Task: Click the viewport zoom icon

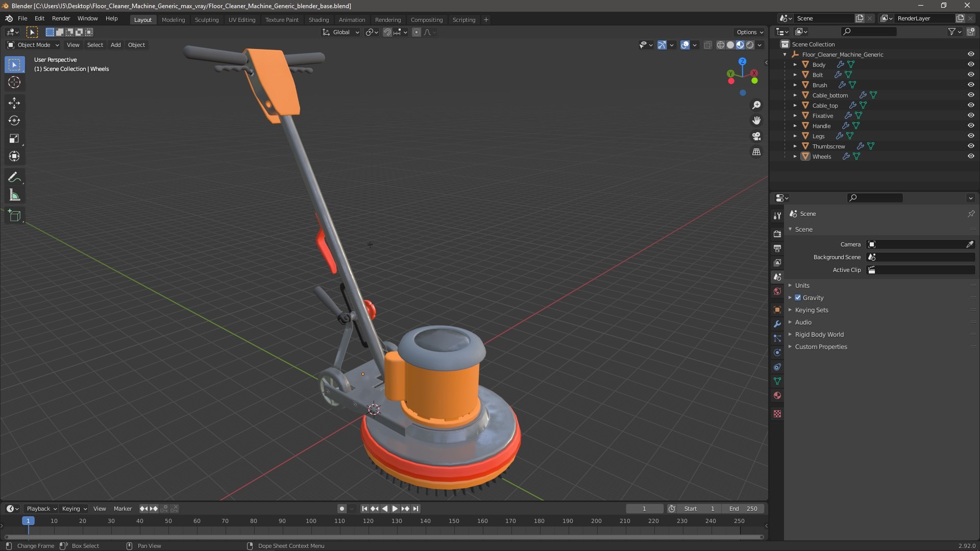Action: tap(756, 105)
